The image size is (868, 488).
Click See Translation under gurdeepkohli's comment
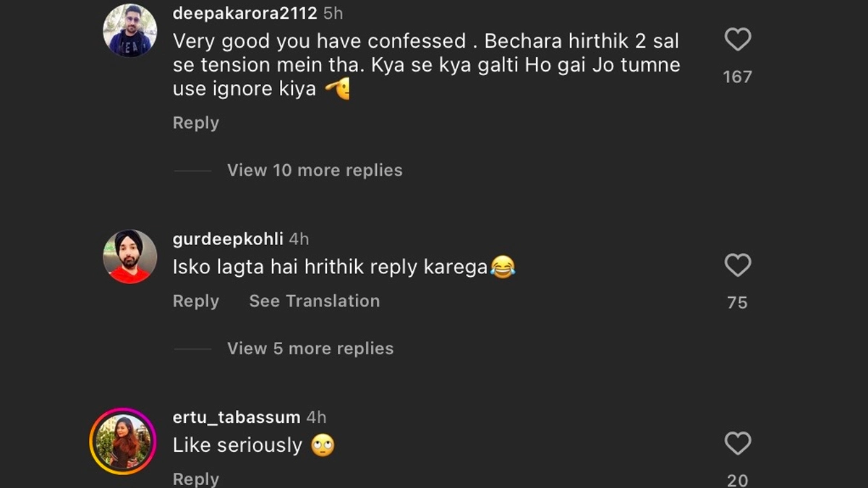314,301
